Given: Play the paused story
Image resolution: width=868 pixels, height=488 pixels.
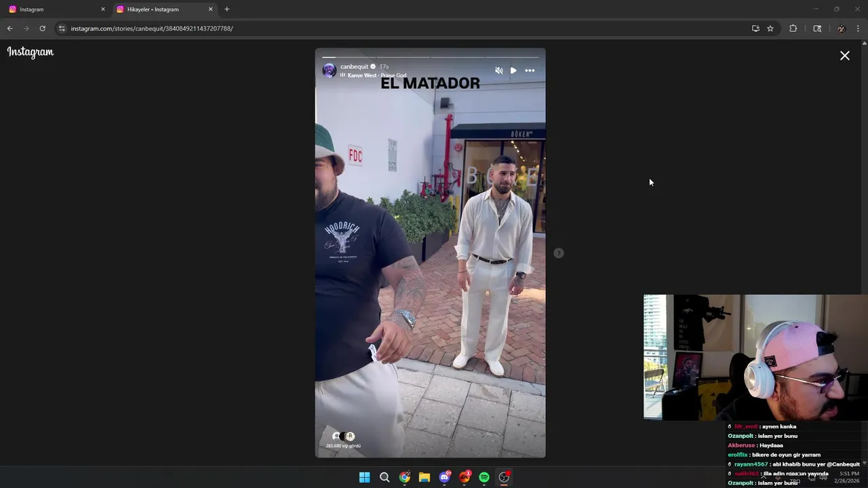Looking at the screenshot, I should click(513, 70).
